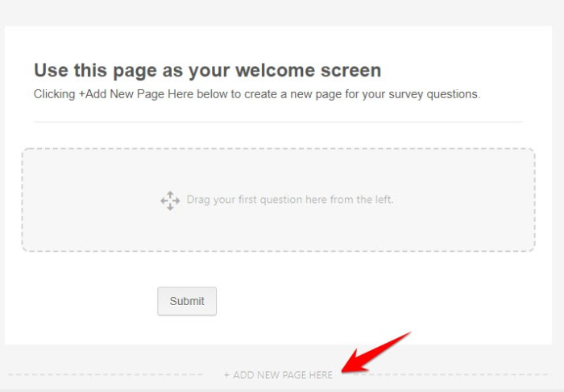The height and width of the screenshot is (392, 564).
Task: Click the horizontal divider below the subtitle
Action: coord(278,122)
